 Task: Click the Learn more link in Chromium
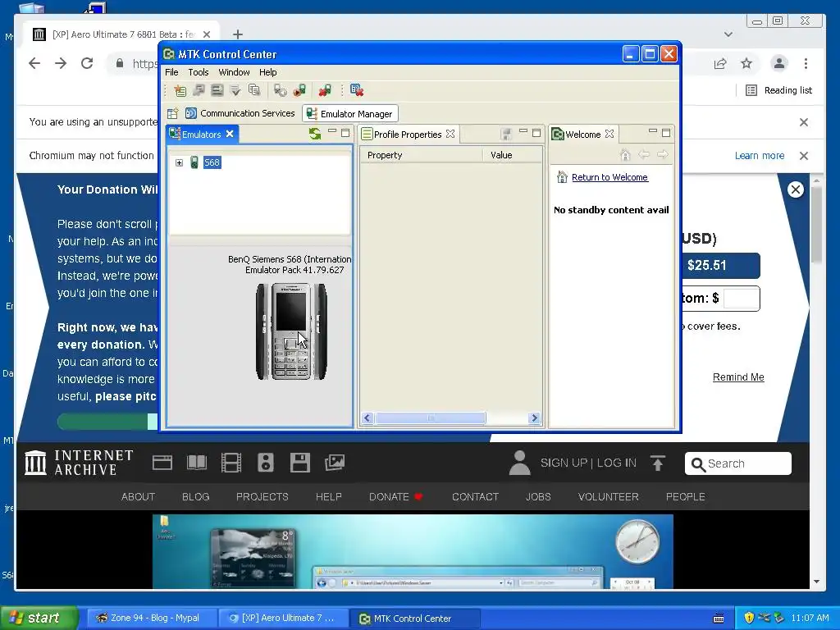pos(759,156)
